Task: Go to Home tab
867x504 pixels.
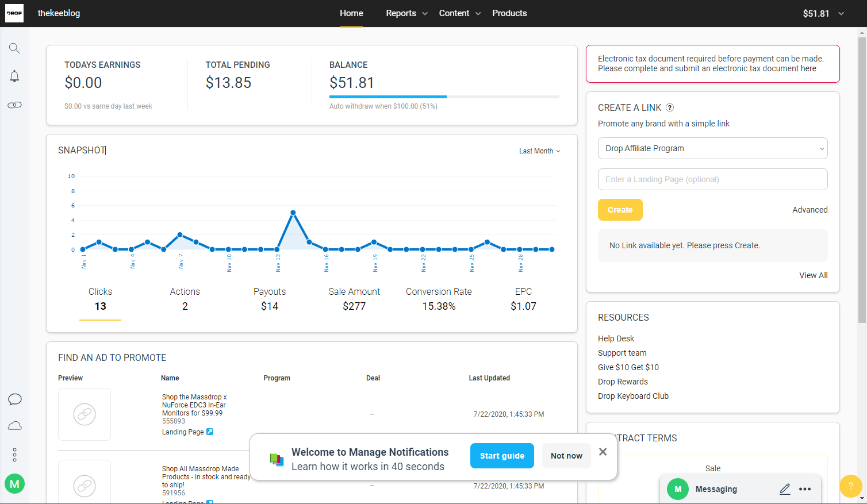Action: tap(351, 13)
